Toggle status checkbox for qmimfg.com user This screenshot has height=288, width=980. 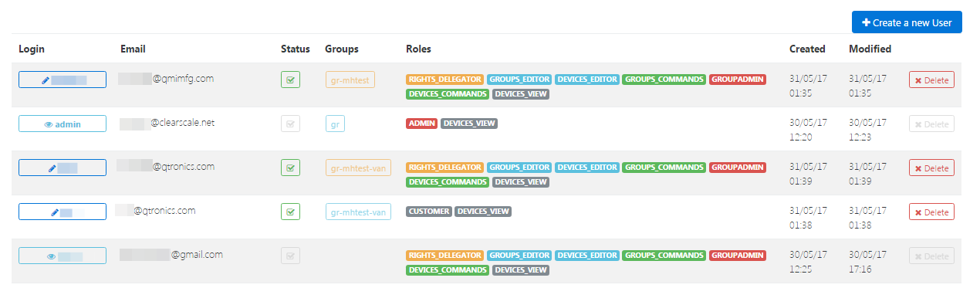tap(290, 80)
